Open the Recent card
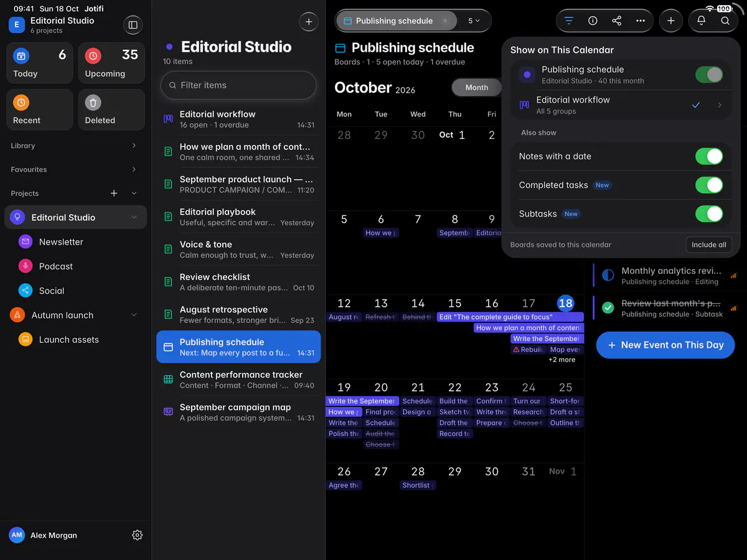 pyautogui.click(x=40, y=110)
